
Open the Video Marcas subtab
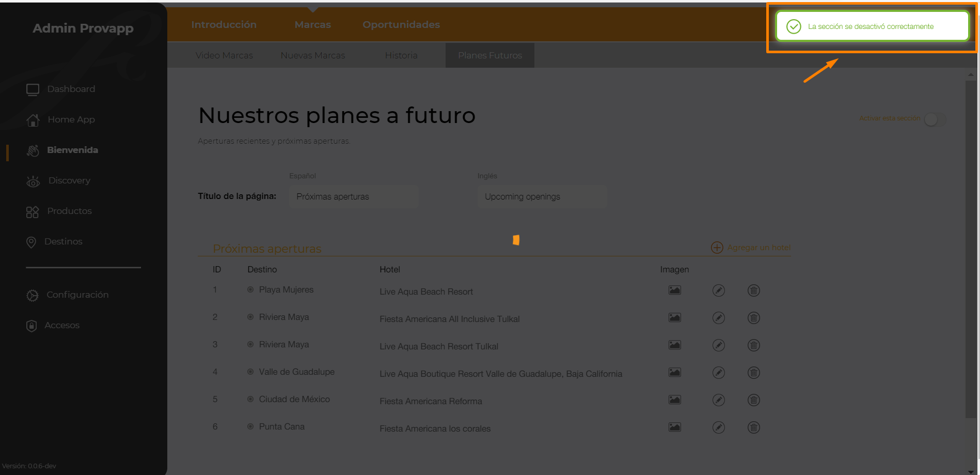(224, 55)
